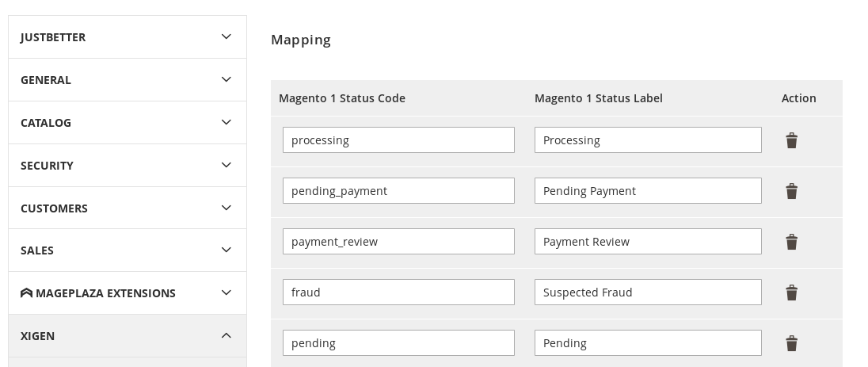This screenshot has width=868, height=367.
Task: Remove the payment_review mapping row
Action: click(791, 242)
